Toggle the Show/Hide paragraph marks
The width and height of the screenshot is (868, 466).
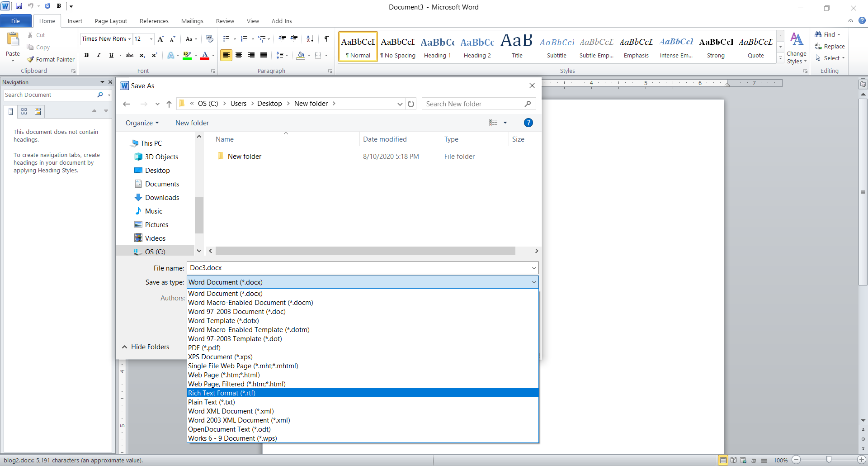click(327, 39)
